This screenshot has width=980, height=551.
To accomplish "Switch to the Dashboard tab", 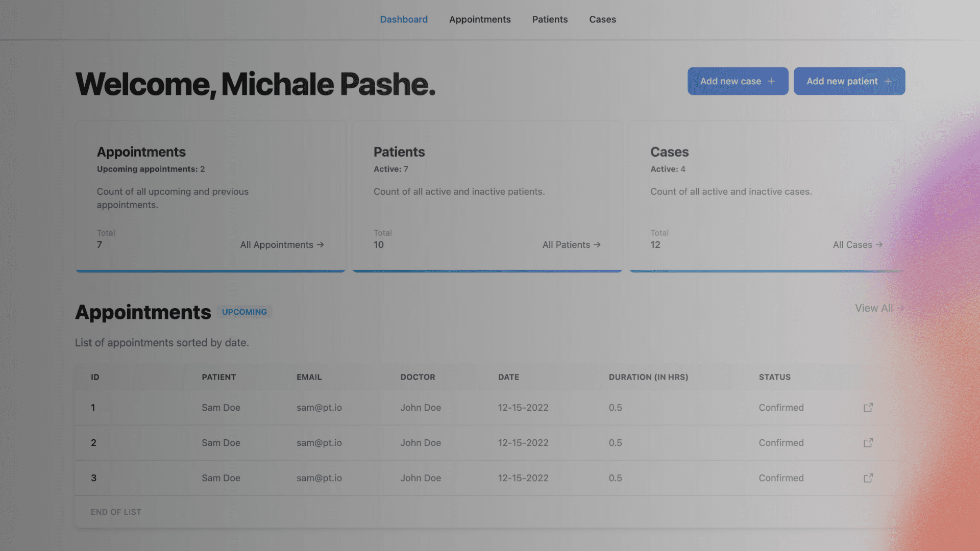I will [x=404, y=19].
